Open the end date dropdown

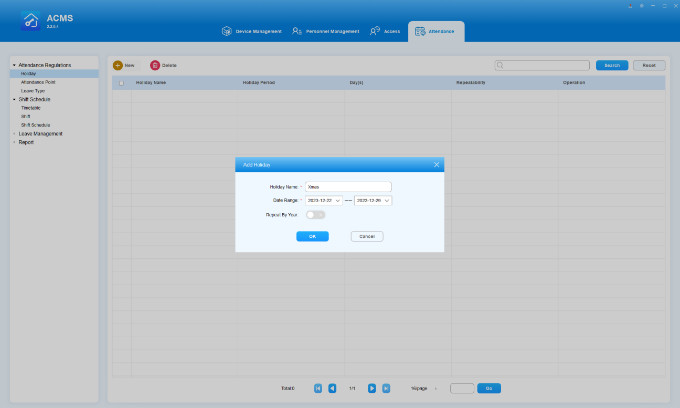(386, 200)
